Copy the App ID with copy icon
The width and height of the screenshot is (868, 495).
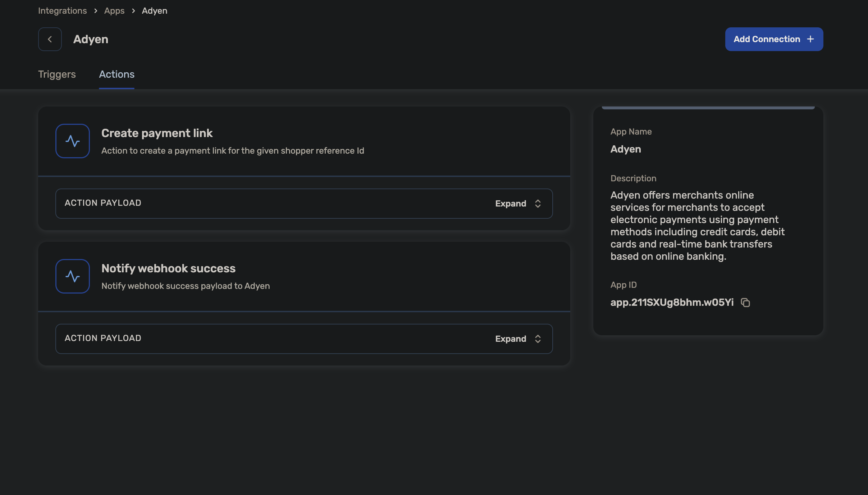point(745,303)
